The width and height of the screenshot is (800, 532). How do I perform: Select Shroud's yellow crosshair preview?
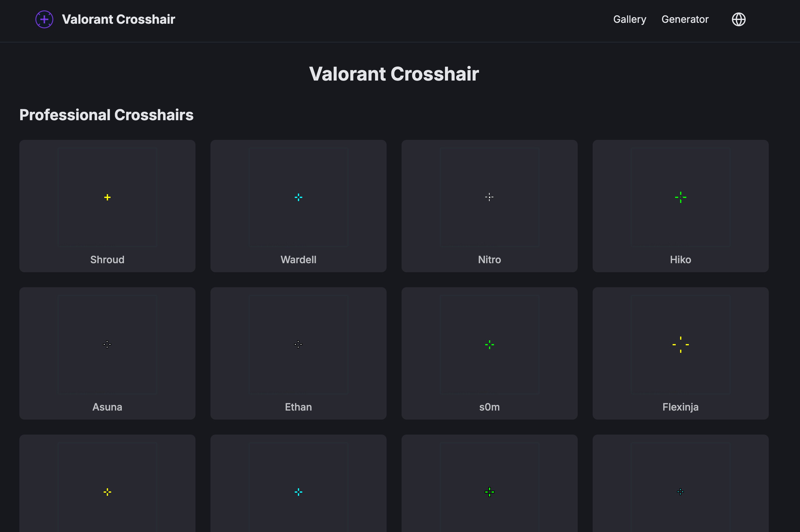pos(107,197)
